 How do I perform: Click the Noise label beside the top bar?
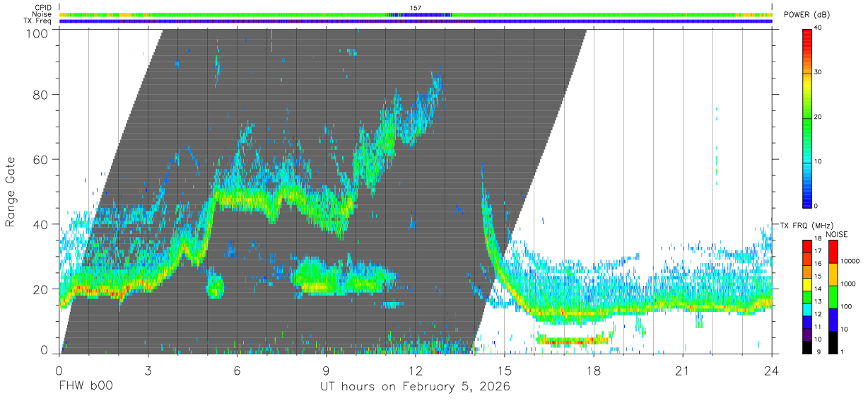click(42, 14)
